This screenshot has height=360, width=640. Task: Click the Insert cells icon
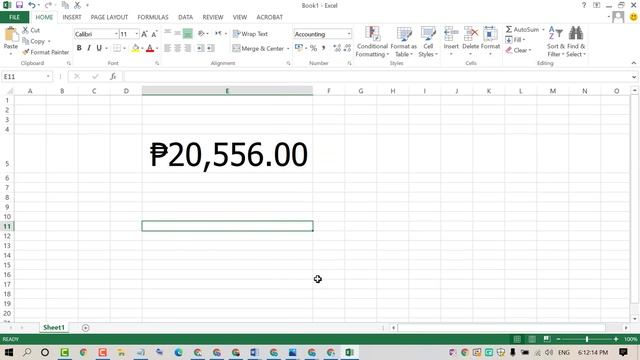(451, 34)
